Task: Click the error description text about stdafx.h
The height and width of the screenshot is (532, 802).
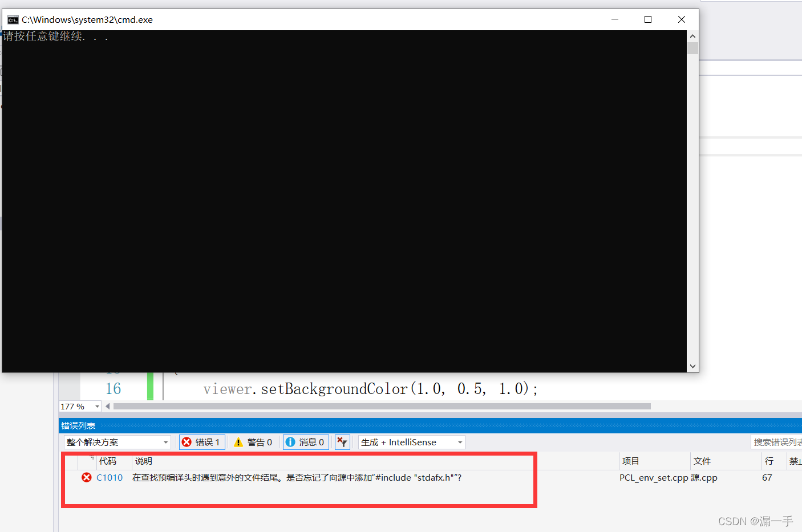Action: pos(297,478)
